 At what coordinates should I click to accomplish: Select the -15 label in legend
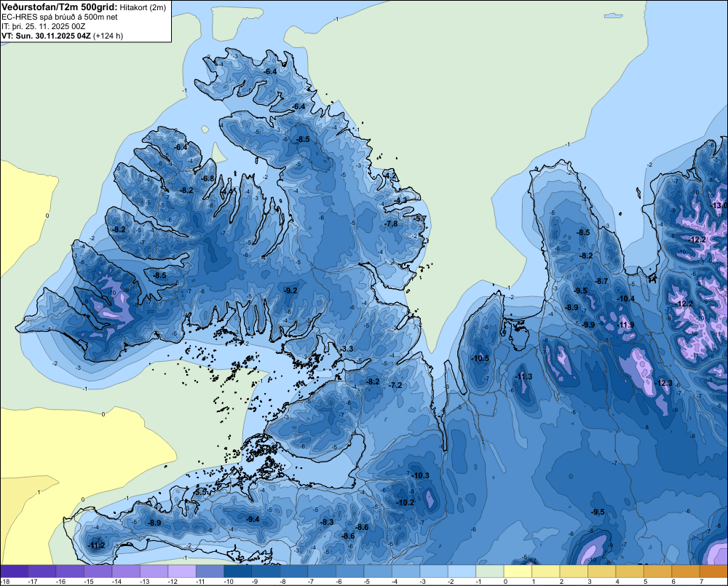click(88, 582)
